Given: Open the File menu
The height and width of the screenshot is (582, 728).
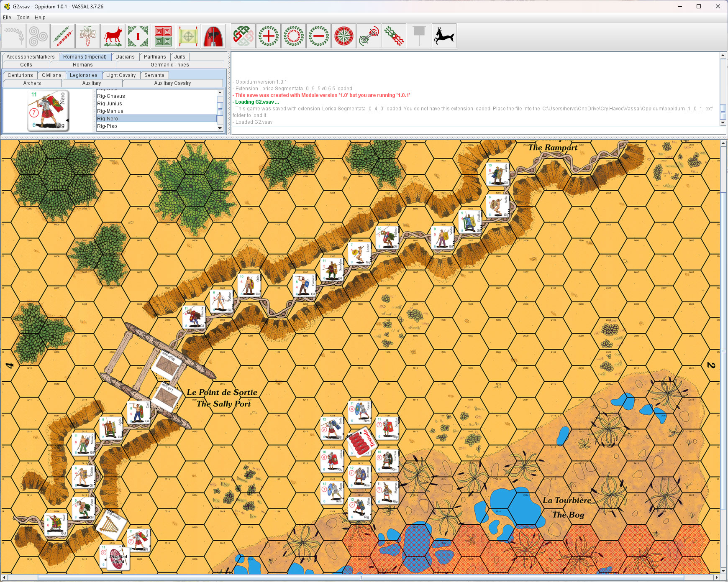Looking at the screenshot, I should [x=7, y=18].
